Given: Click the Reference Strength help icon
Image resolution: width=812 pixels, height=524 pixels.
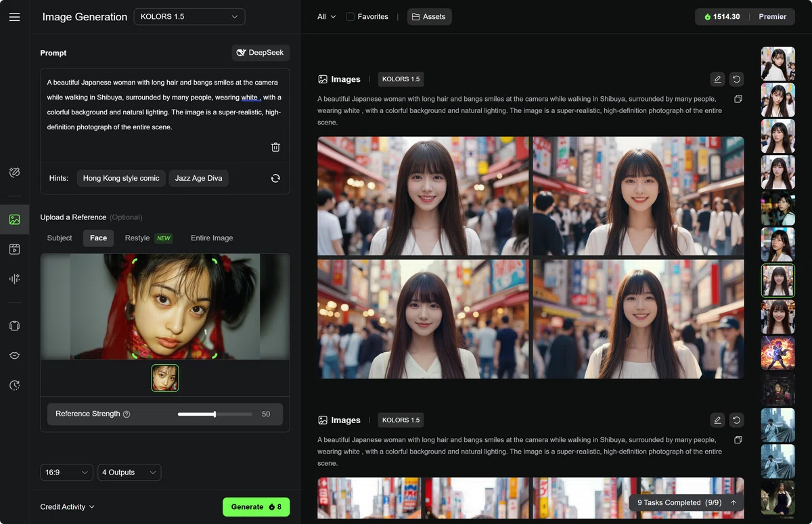Looking at the screenshot, I should click(127, 414).
